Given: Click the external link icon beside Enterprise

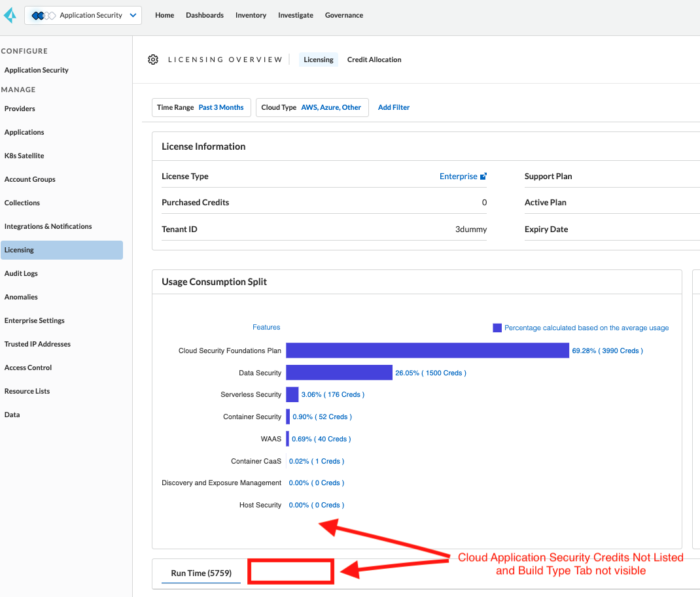Looking at the screenshot, I should [483, 177].
